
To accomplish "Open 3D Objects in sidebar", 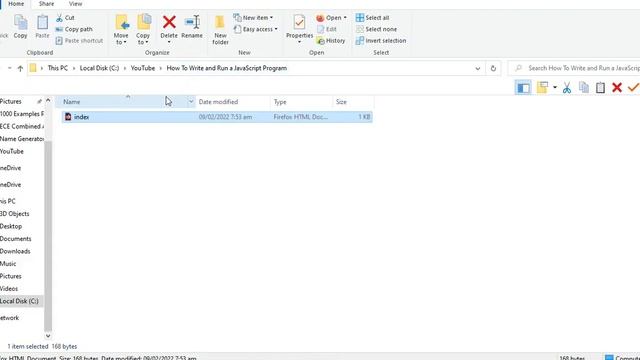I will (x=15, y=214).
